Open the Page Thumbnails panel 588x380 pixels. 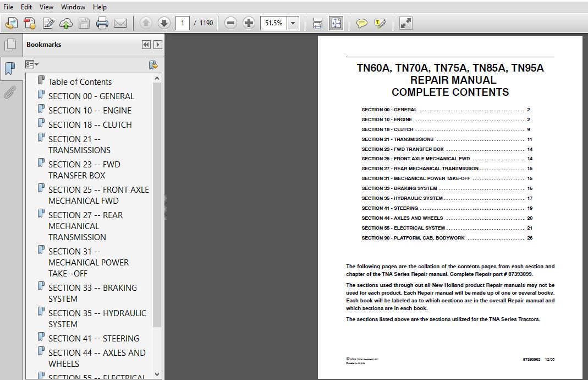10,45
